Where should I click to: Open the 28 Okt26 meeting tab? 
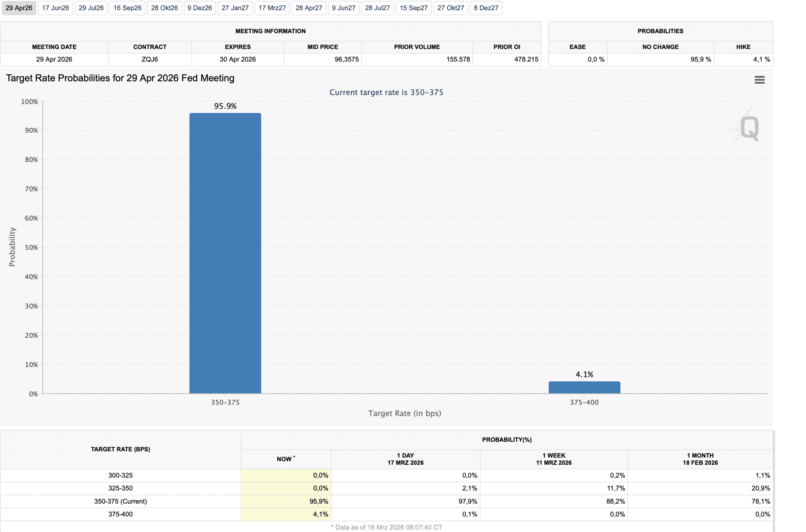tap(164, 8)
